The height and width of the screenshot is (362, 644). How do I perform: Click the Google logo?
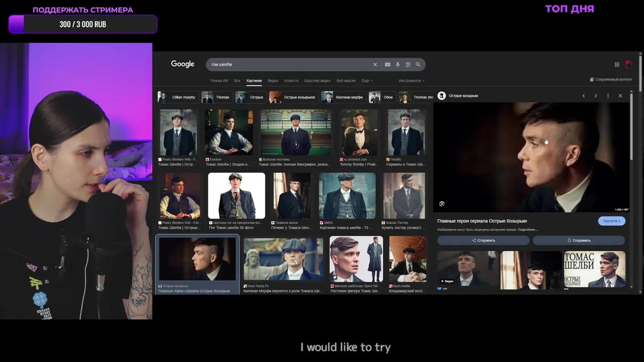click(x=182, y=64)
